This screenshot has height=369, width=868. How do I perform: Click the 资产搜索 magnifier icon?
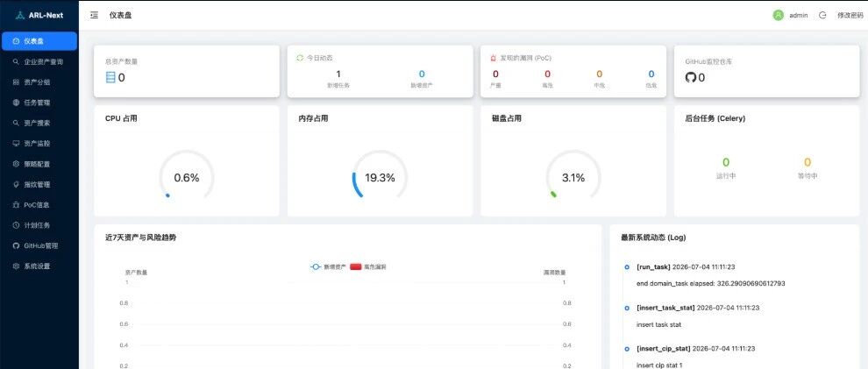click(x=16, y=123)
